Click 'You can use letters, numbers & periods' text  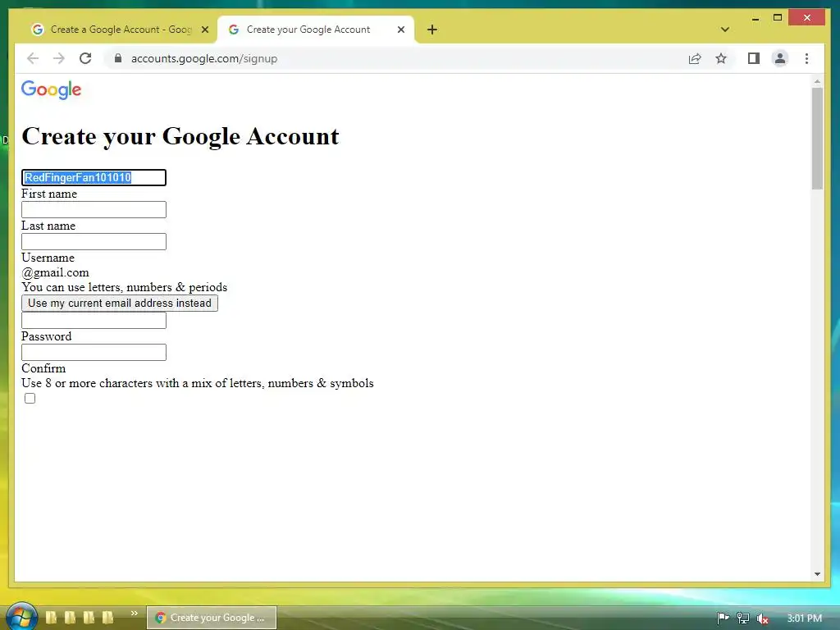[x=125, y=287]
